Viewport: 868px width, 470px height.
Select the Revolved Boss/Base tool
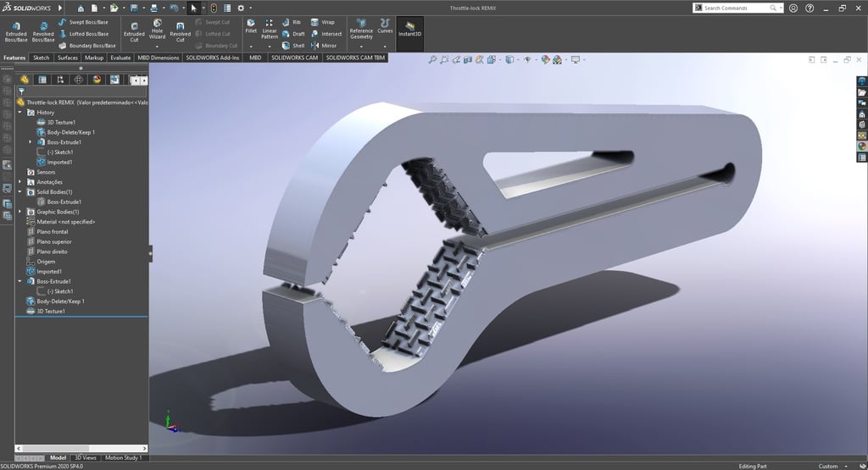(x=43, y=32)
